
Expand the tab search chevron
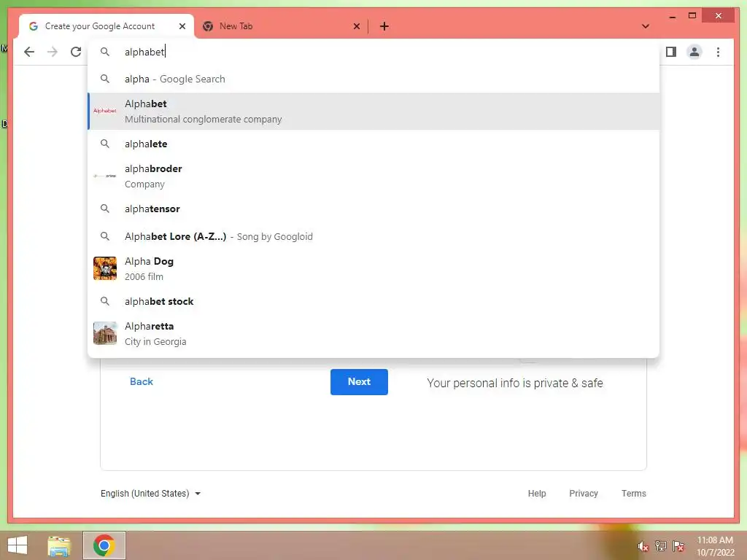point(646,26)
